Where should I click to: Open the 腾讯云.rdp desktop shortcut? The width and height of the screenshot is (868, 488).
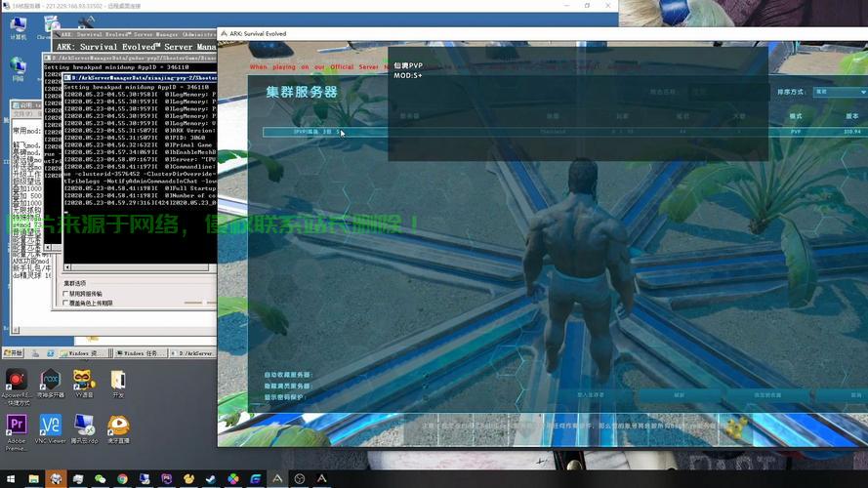click(84, 429)
